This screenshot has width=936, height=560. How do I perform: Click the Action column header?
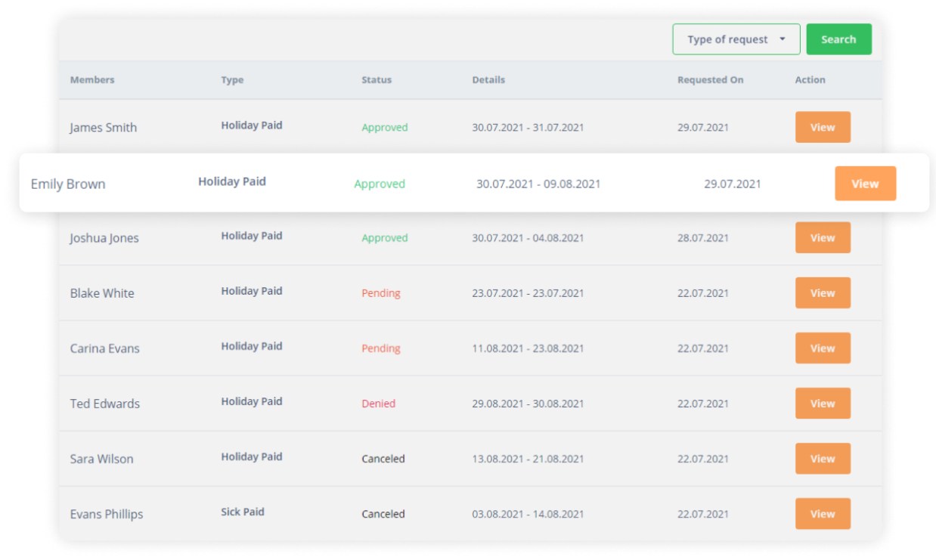(810, 79)
